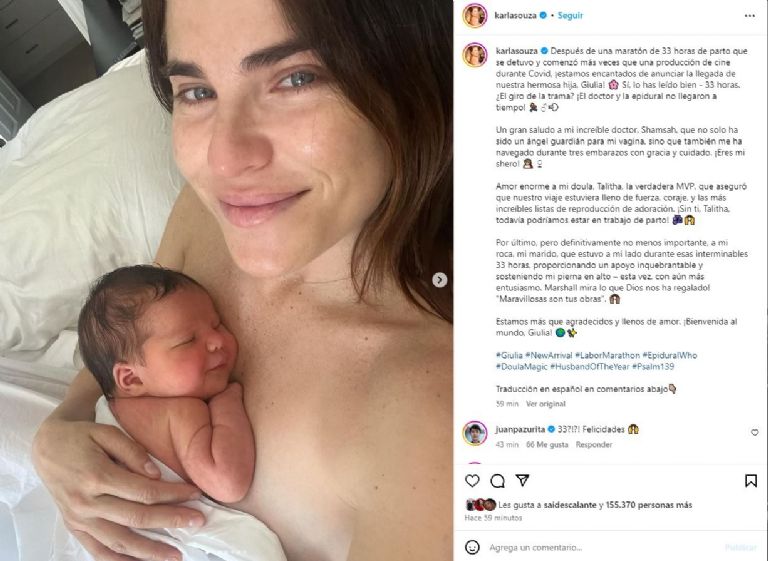Click Ver original to show untranslated text
This screenshot has height=561, width=768.
click(546, 404)
